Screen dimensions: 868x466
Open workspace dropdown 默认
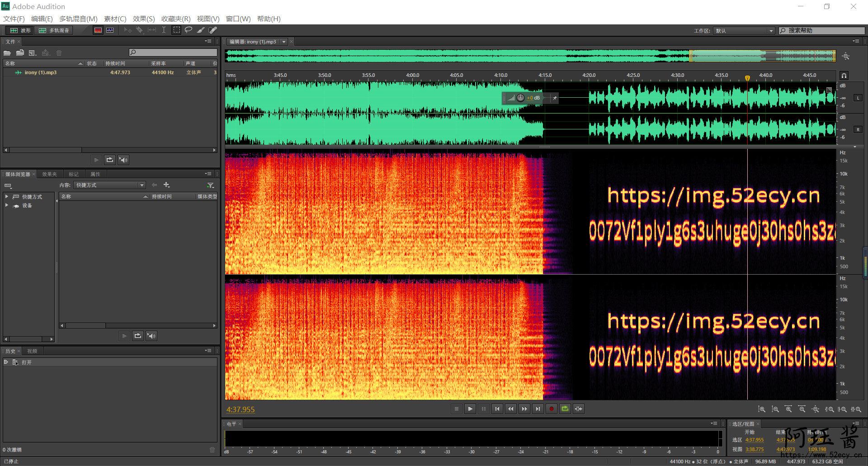(744, 31)
